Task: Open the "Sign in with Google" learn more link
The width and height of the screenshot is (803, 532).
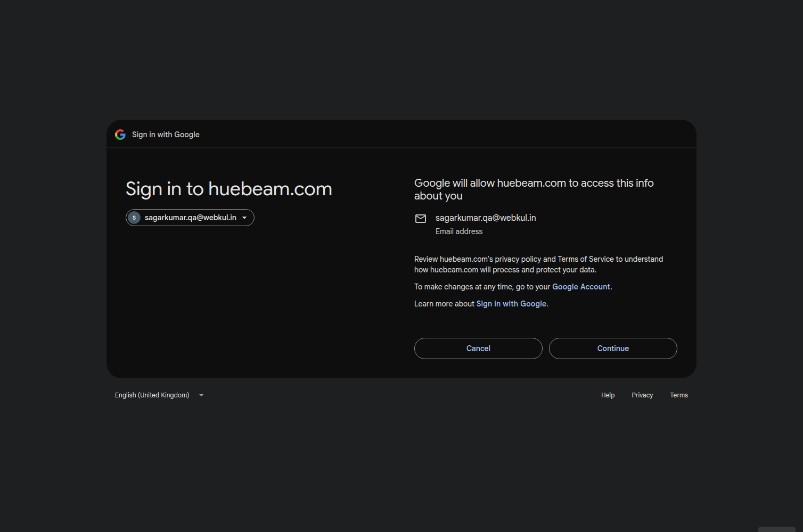Action: click(511, 304)
